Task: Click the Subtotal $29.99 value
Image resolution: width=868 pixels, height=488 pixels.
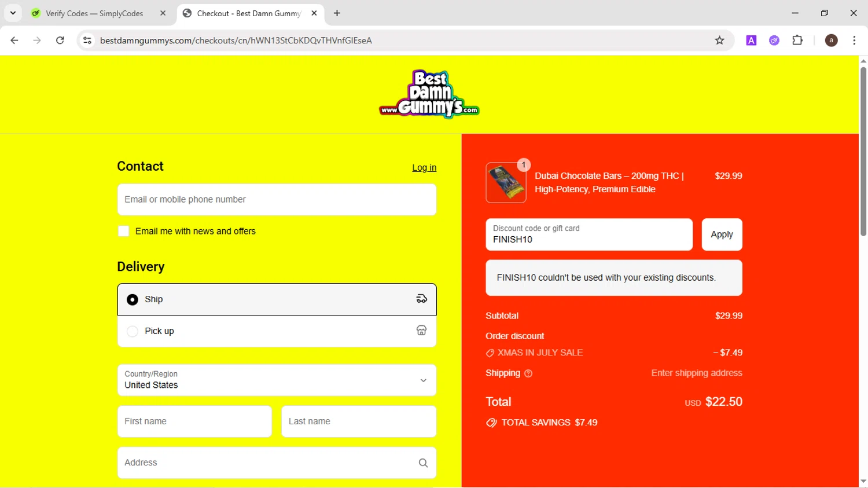Action: [x=729, y=315]
